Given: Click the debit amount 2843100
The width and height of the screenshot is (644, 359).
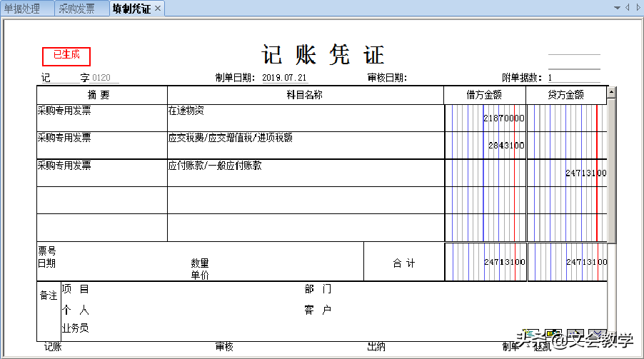Looking at the screenshot, I should pos(506,146).
